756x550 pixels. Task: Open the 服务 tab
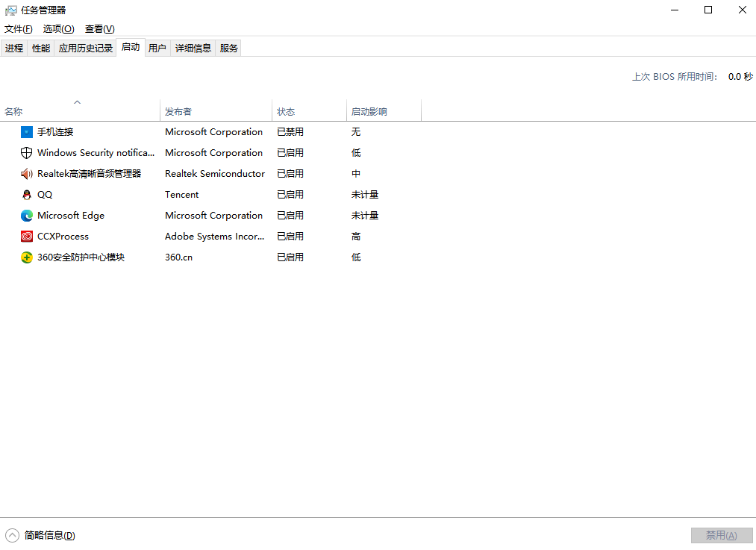[228, 49]
